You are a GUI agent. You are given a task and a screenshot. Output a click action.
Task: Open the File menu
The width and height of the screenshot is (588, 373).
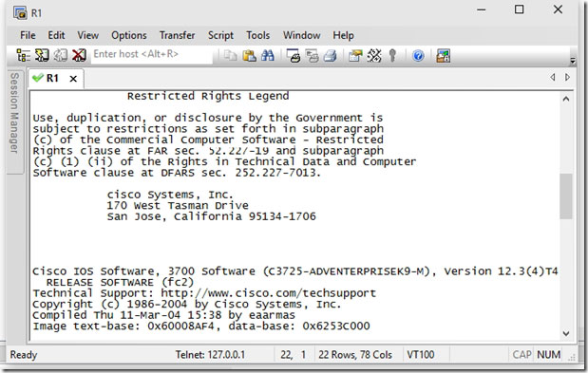tap(28, 35)
